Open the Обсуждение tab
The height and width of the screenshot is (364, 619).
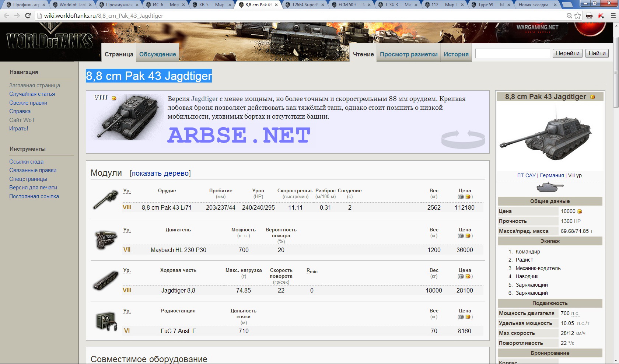(x=158, y=54)
